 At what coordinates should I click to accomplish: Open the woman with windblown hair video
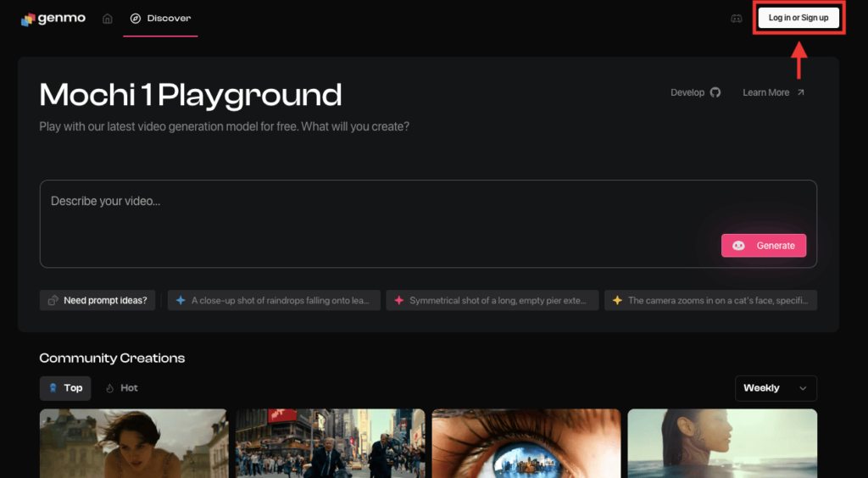(134, 443)
